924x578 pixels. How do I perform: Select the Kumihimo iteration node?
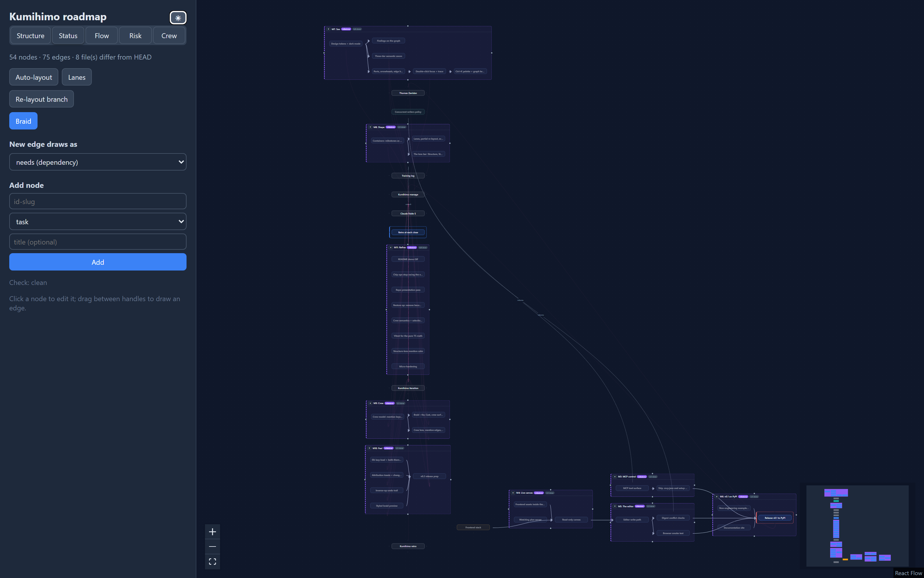pos(408,388)
